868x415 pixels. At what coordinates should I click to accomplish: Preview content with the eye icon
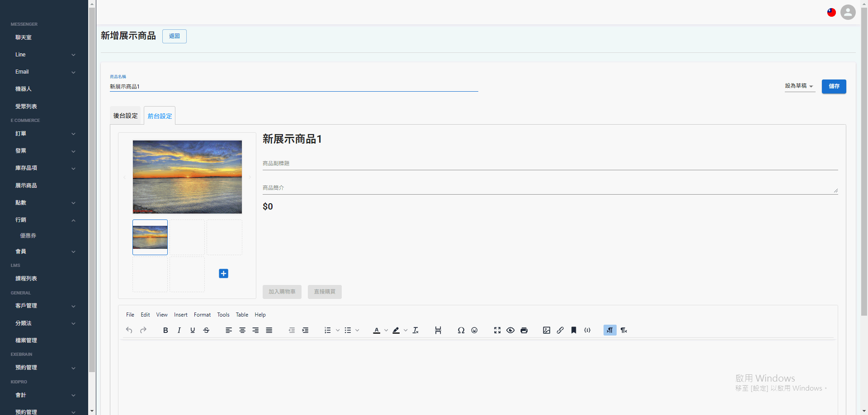(x=510, y=330)
